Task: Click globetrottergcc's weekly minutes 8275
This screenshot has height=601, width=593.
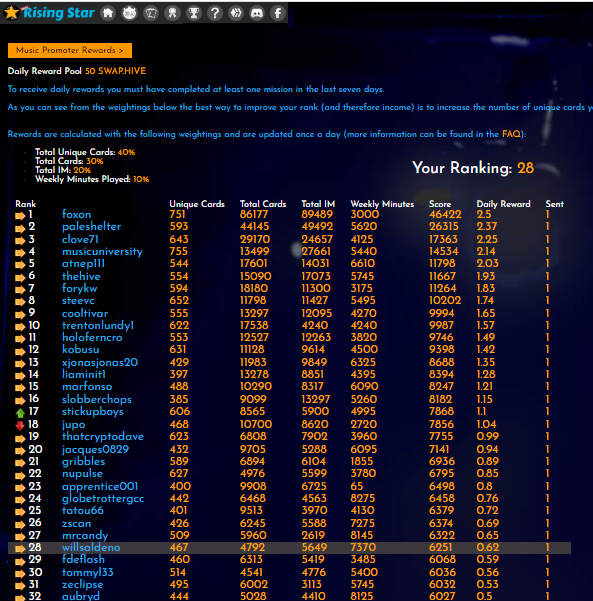Action: (363, 498)
